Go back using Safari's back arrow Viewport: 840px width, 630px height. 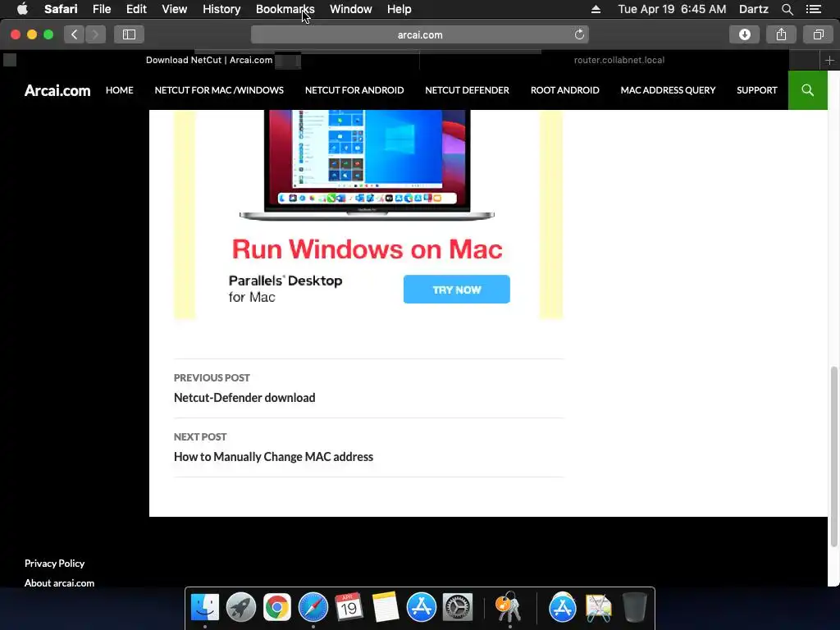pos(75,34)
